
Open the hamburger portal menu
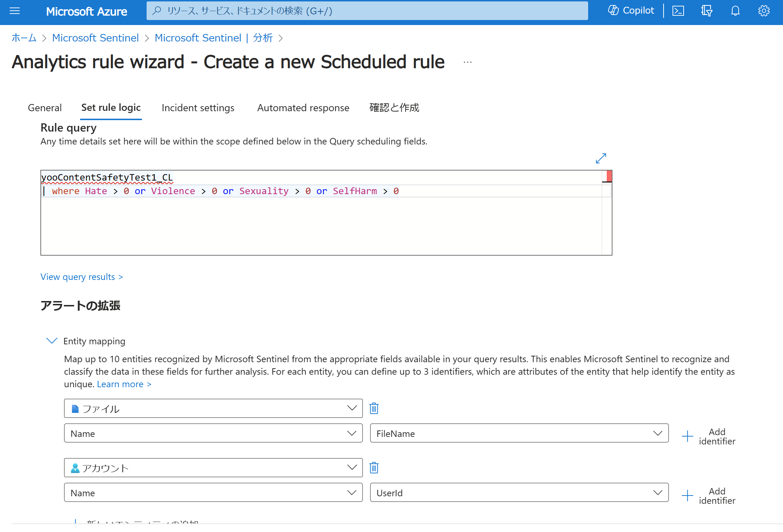[15, 11]
